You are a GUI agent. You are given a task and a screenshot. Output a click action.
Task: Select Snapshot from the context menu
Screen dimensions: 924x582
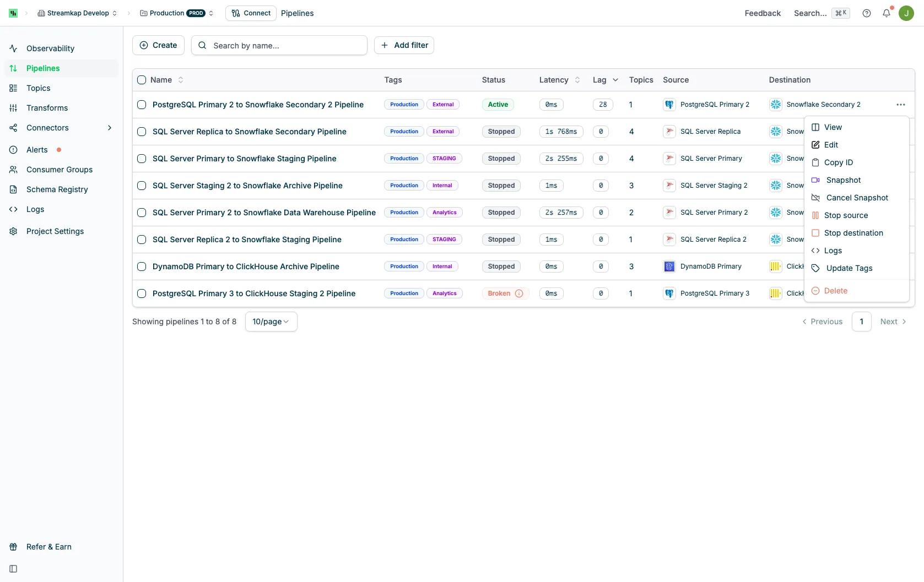(856, 180)
